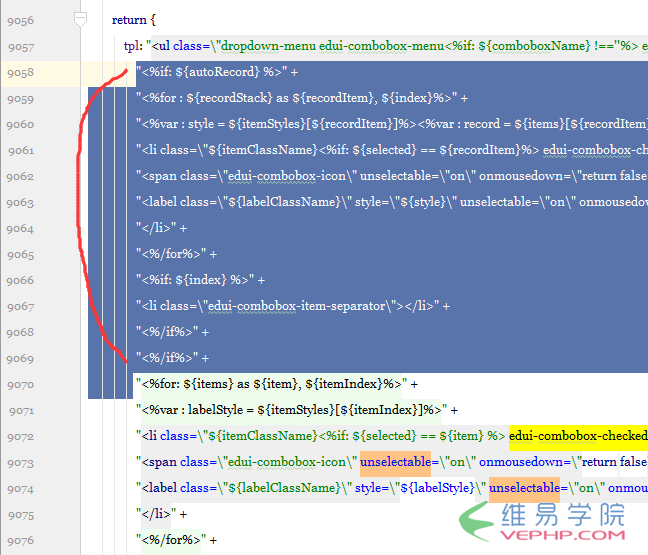Screen dimensions: 648x555
Task: Click 'labelStyle' on the var line 9071
Action: [215, 410]
